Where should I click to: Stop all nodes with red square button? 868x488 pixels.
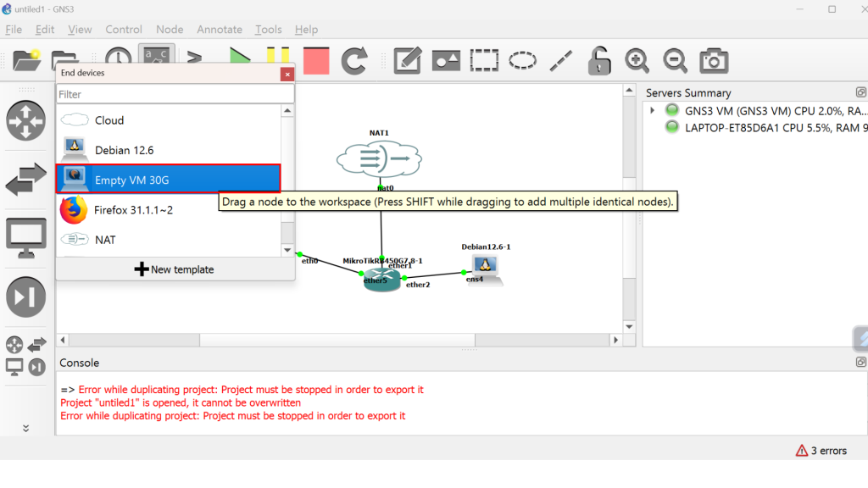315,61
